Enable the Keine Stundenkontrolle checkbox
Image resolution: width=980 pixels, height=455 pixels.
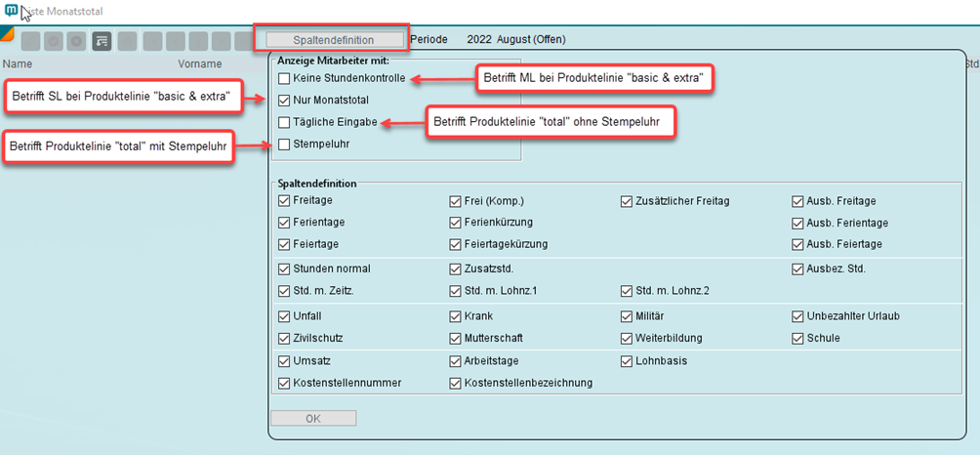point(284,78)
